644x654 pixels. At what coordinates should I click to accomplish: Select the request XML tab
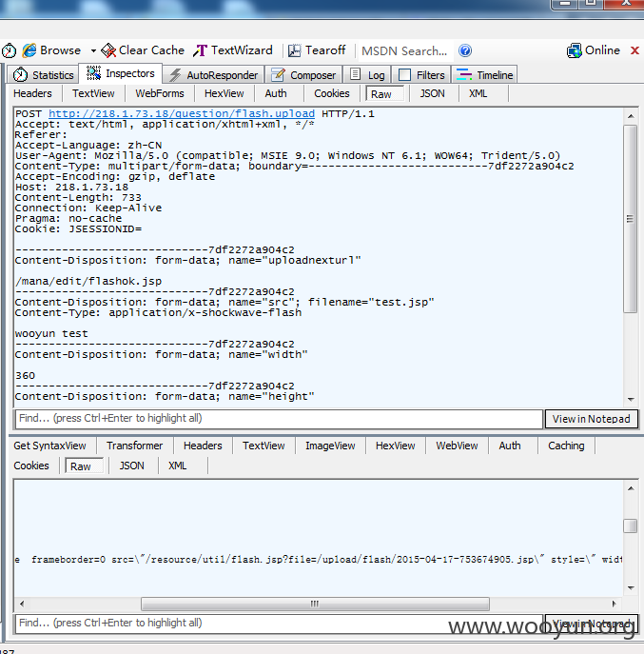tap(478, 93)
